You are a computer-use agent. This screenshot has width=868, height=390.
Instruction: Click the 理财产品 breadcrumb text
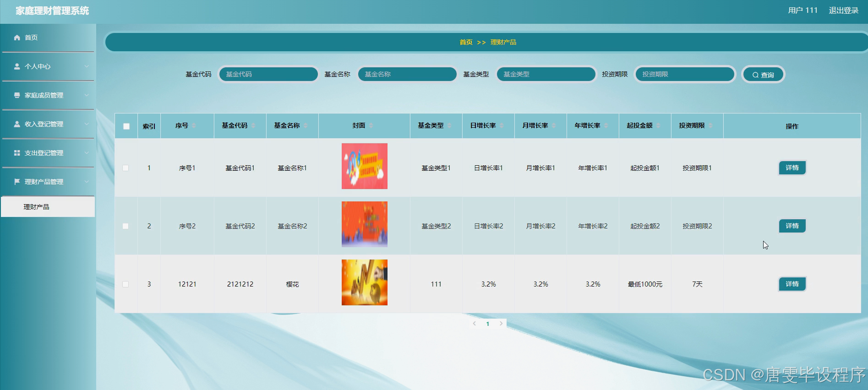coord(503,42)
